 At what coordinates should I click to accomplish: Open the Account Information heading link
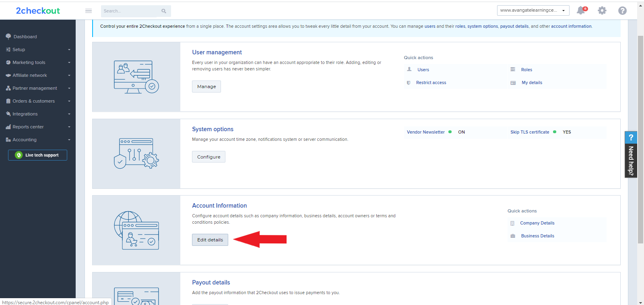219,206
